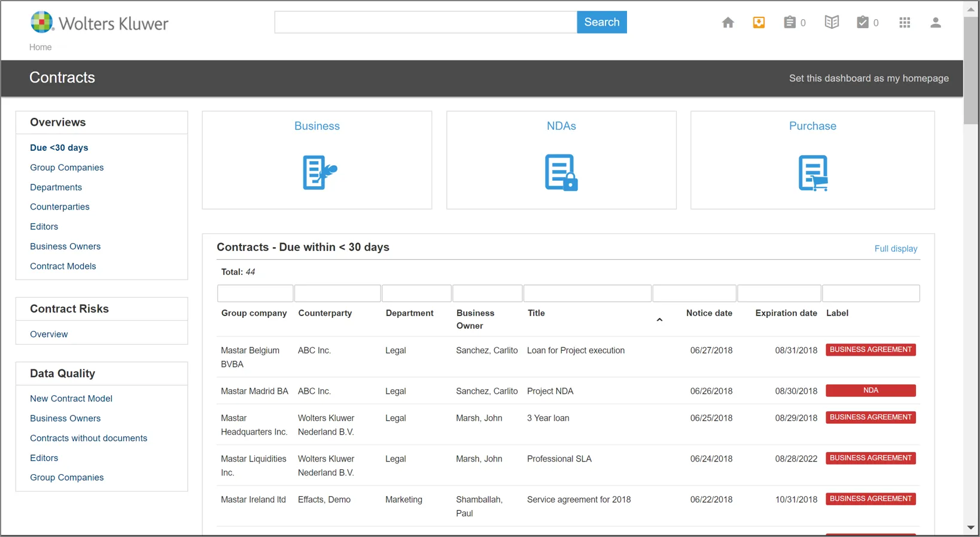Click the scrollbar up arrow

[970, 9]
